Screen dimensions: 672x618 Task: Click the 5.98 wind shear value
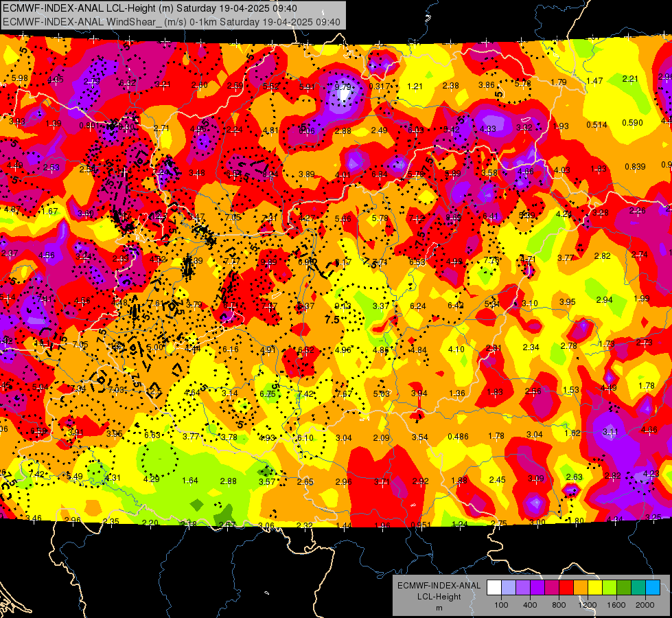[20, 78]
